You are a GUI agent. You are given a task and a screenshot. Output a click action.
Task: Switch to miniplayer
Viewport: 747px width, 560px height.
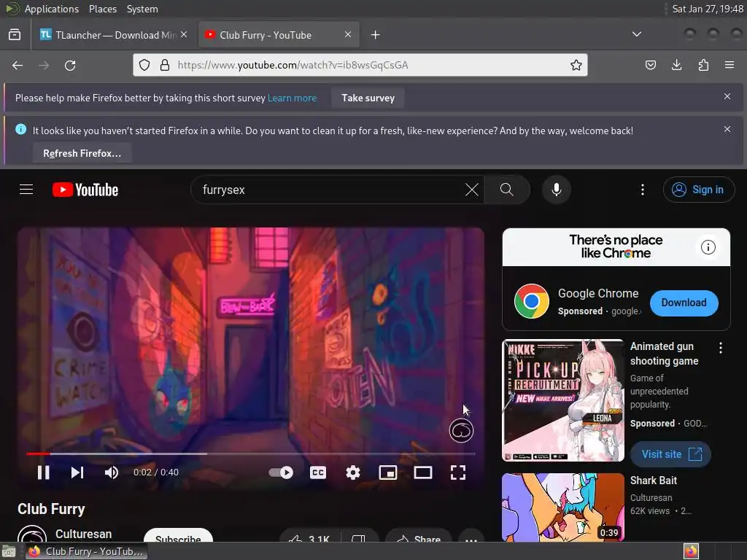tap(388, 472)
